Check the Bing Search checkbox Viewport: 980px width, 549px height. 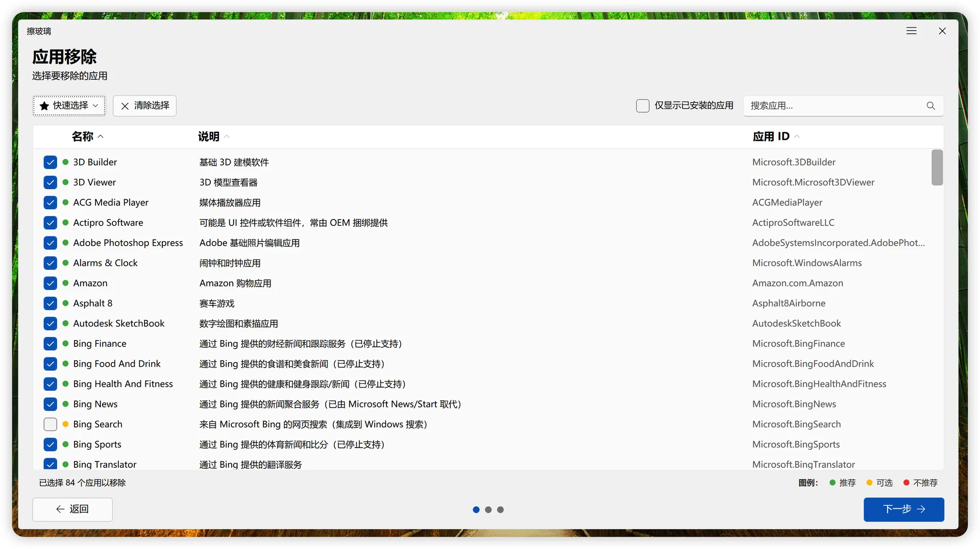(x=50, y=424)
